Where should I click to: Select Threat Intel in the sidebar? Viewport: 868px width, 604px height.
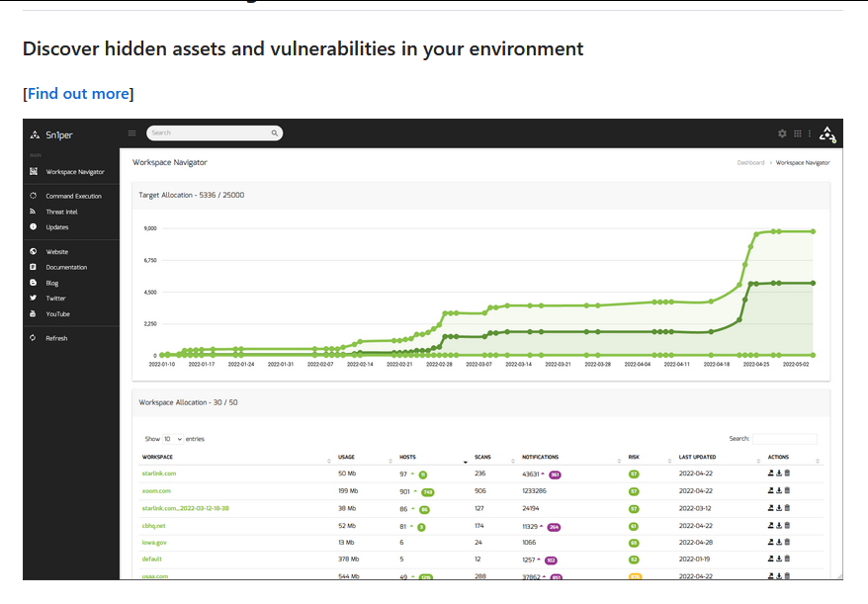click(61, 212)
